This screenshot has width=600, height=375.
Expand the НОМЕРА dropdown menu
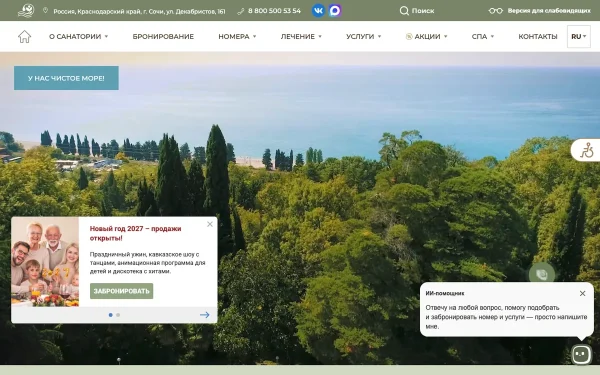click(237, 37)
